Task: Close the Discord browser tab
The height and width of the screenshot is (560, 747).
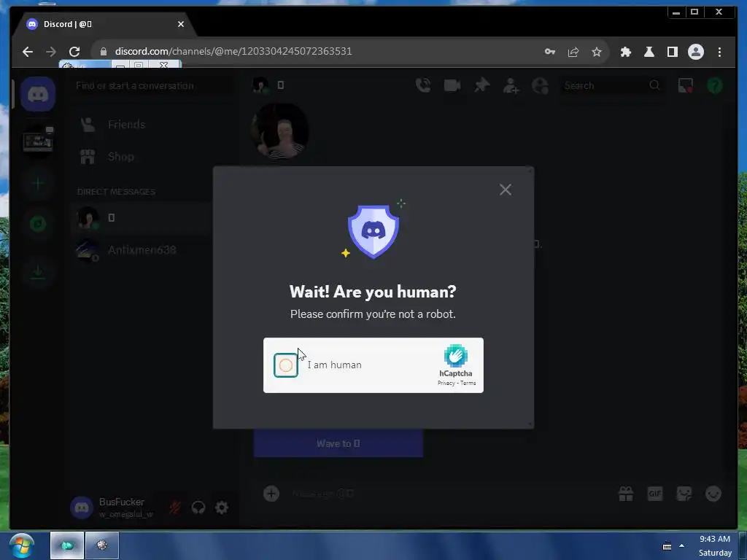Action: (x=181, y=24)
